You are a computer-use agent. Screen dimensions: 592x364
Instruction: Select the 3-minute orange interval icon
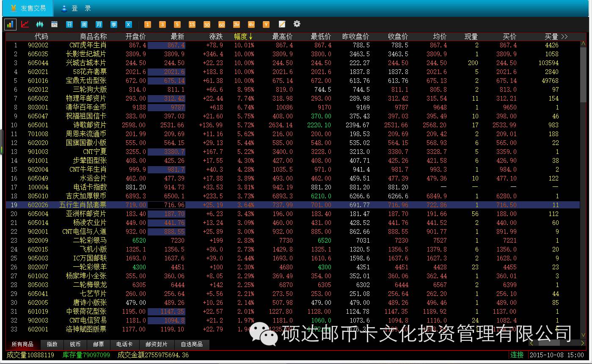162,25
